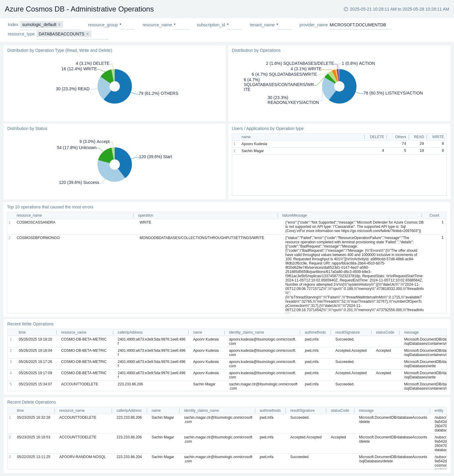Click the clock icon beside the time range

pos(346,9)
